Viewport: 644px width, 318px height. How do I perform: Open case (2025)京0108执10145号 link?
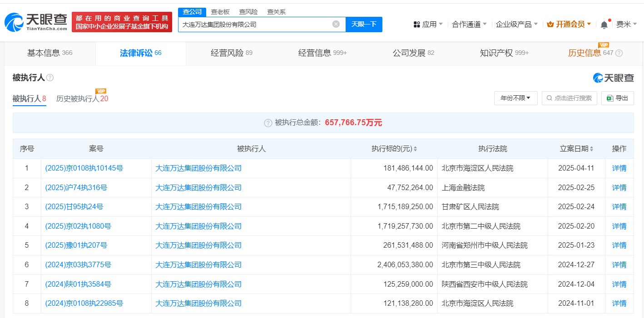(x=84, y=168)
